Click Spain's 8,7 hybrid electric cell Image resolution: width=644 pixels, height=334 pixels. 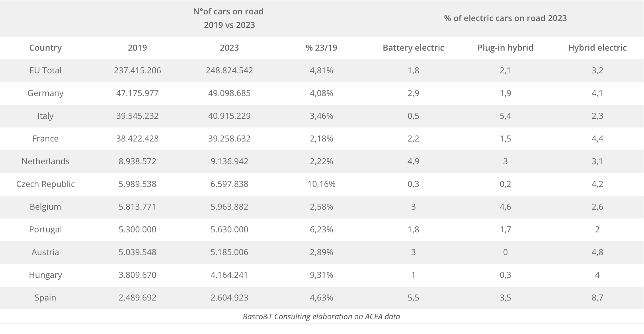[x=597, y=298]
